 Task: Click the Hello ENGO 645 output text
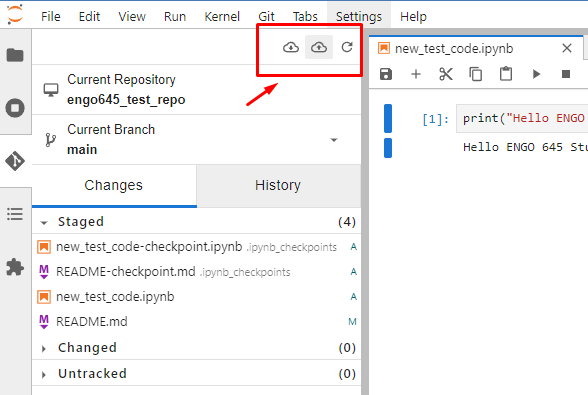tap(525, 147)
